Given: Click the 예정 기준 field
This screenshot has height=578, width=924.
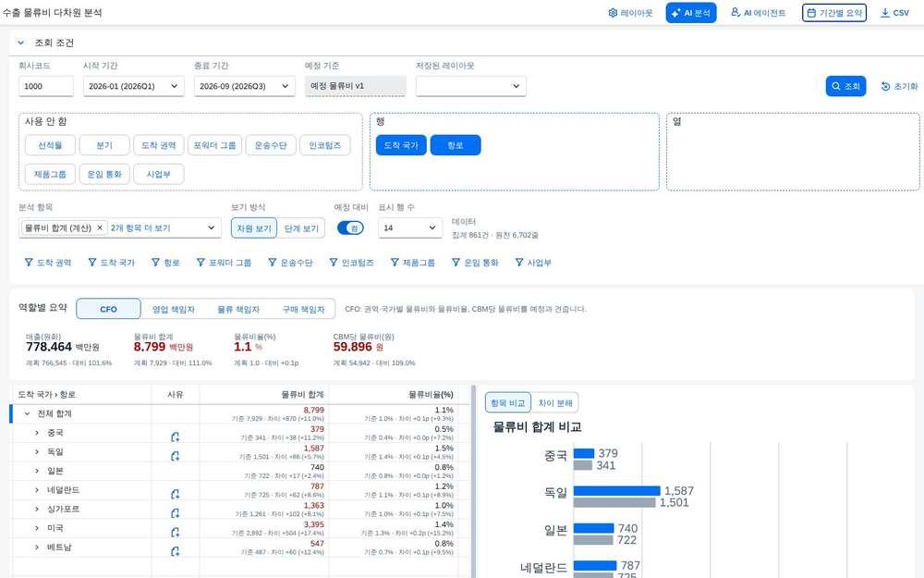Looking at the screenshot, I should [356, 86].
